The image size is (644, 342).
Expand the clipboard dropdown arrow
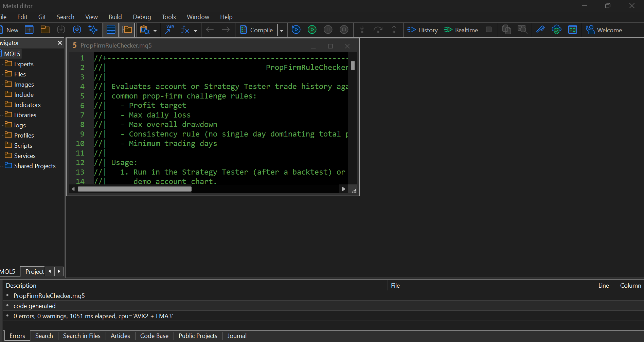coord(155,30)
